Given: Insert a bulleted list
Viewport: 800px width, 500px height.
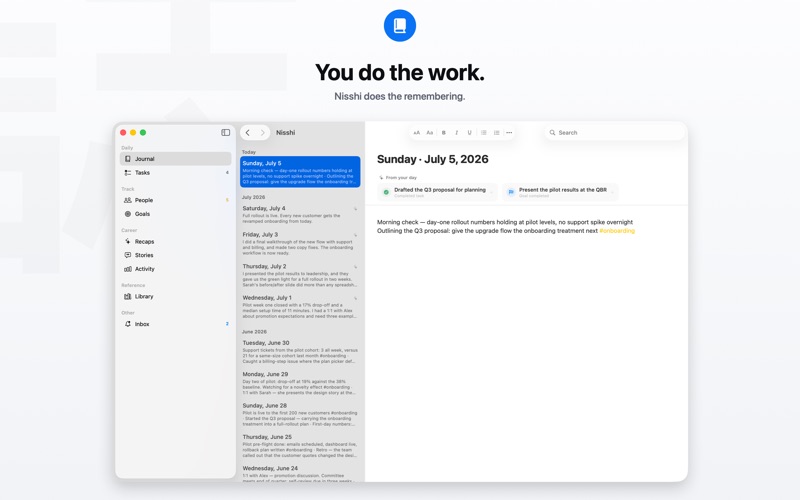Looking at the screenshot, I should tap(483, 133).
